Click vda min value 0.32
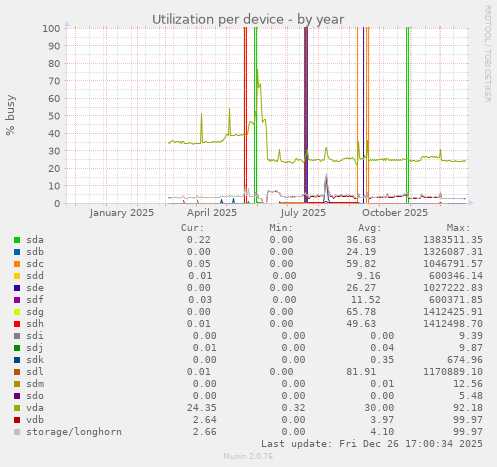This screenshot has height=467, width=497. pyautogui.click(x=293, y=408)
